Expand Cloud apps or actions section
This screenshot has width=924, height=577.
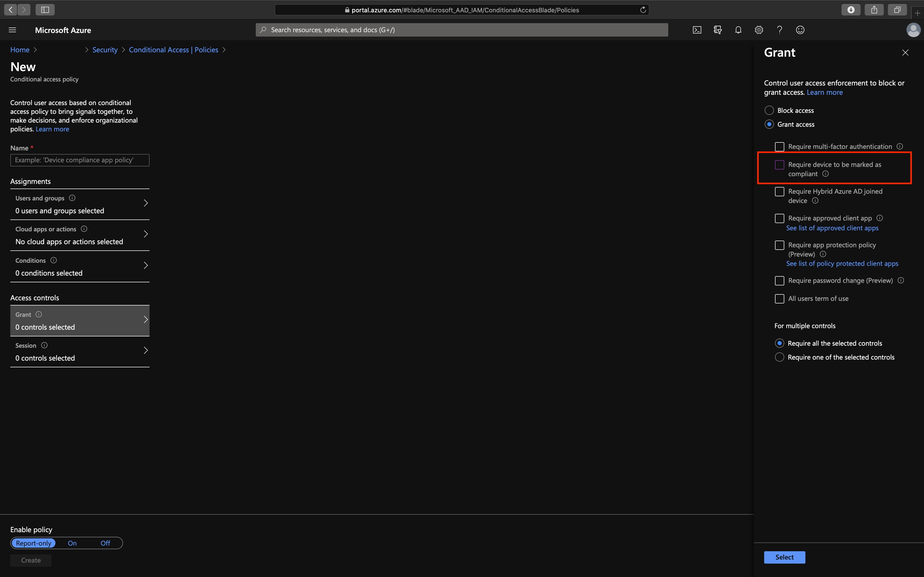point(145,234)
